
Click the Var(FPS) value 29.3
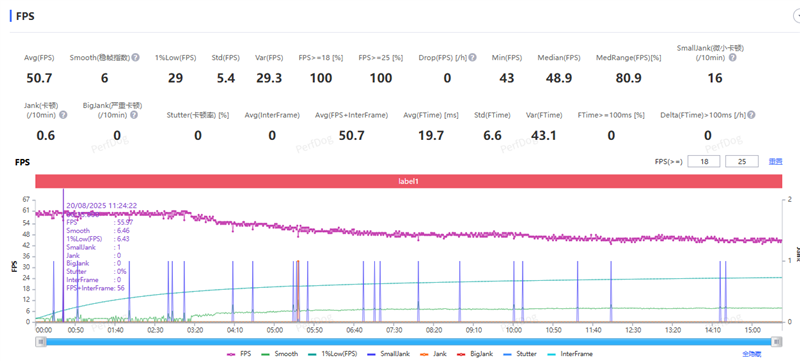point(268,78)
